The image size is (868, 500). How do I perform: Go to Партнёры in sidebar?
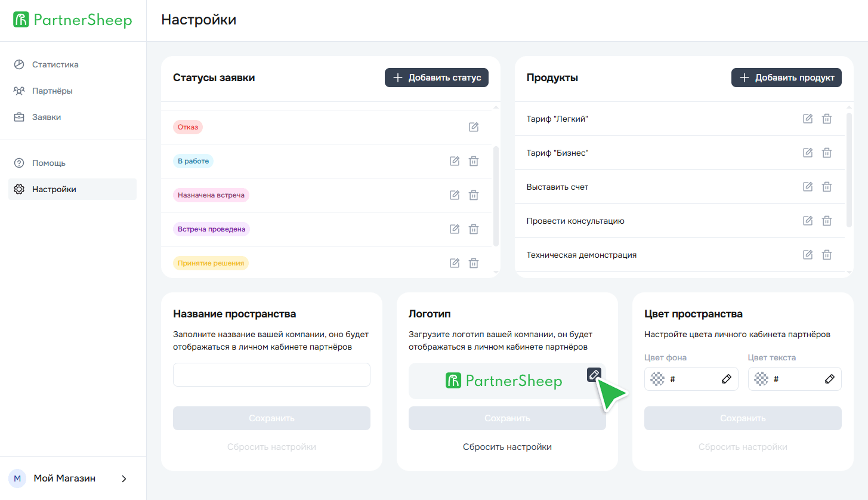point(52,91)
